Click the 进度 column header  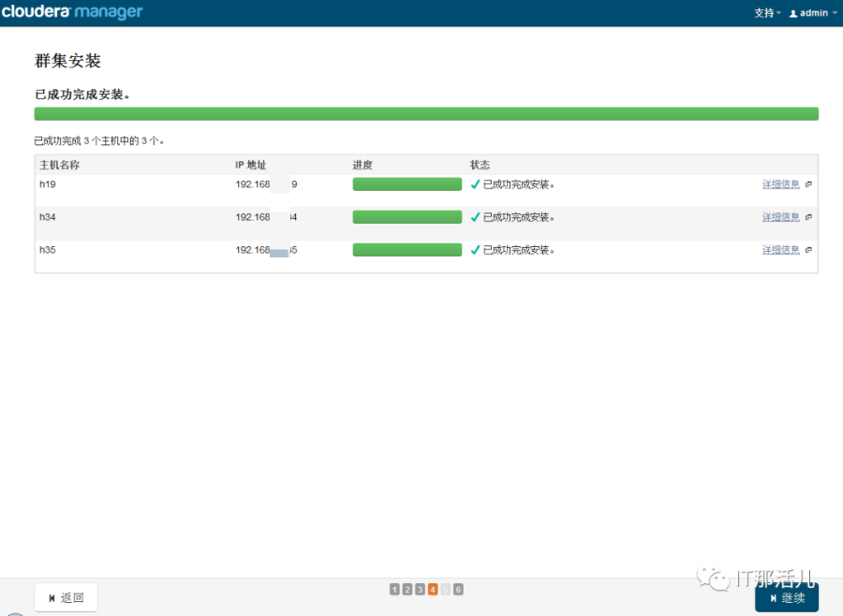click(362, 165)
